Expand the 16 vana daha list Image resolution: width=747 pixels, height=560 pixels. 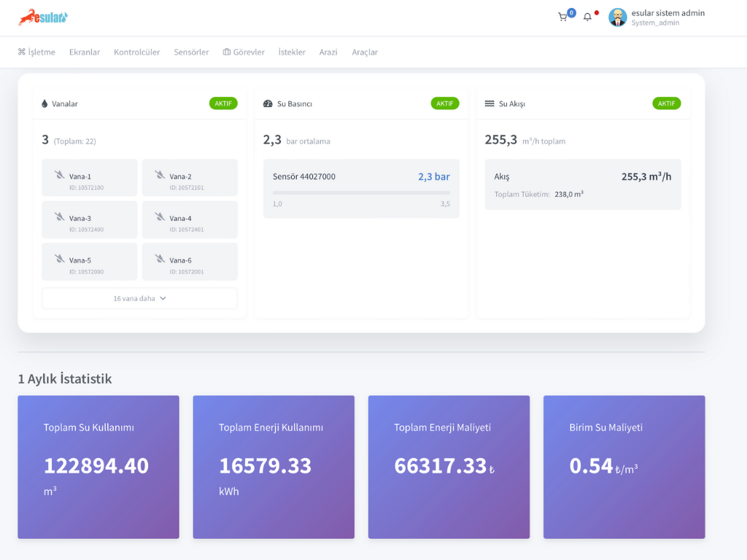point(139,297)
